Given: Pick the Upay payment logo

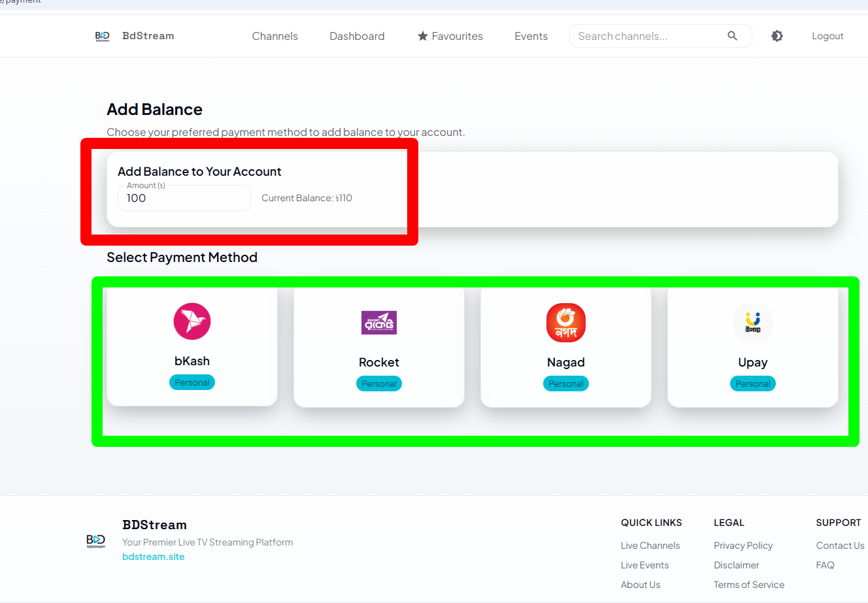Looking at the screenshot, I should 753,323.
